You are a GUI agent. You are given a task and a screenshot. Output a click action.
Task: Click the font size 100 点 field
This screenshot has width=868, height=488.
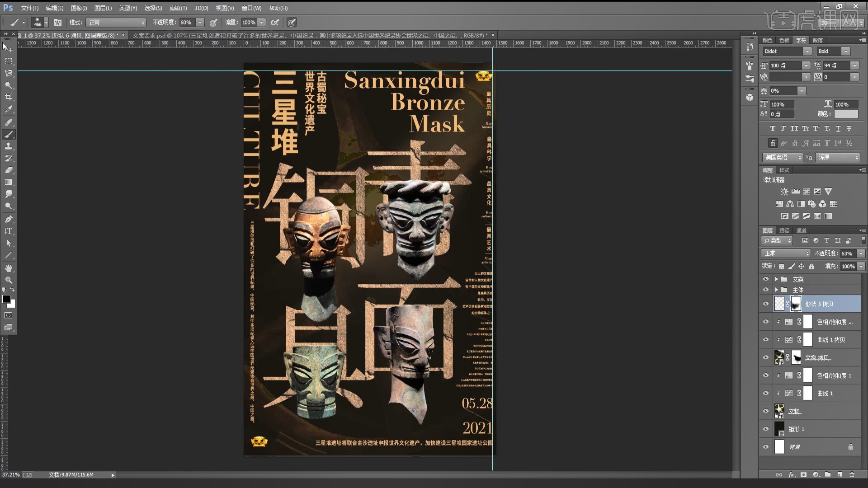(x=785, y=66)
